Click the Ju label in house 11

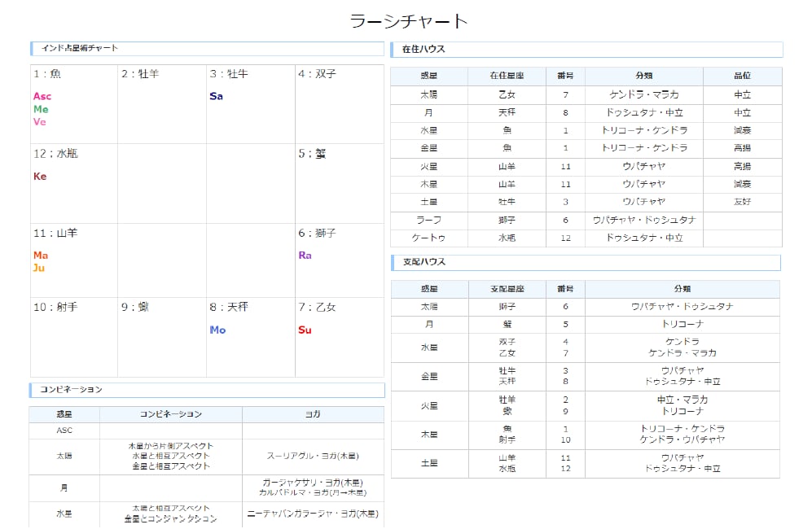[x=39, y=268]
